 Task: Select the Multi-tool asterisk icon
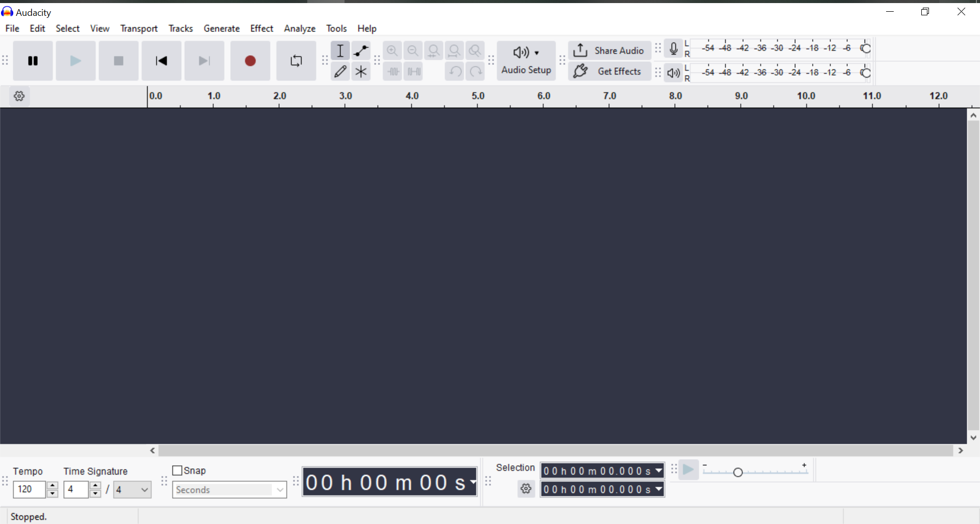361,72
